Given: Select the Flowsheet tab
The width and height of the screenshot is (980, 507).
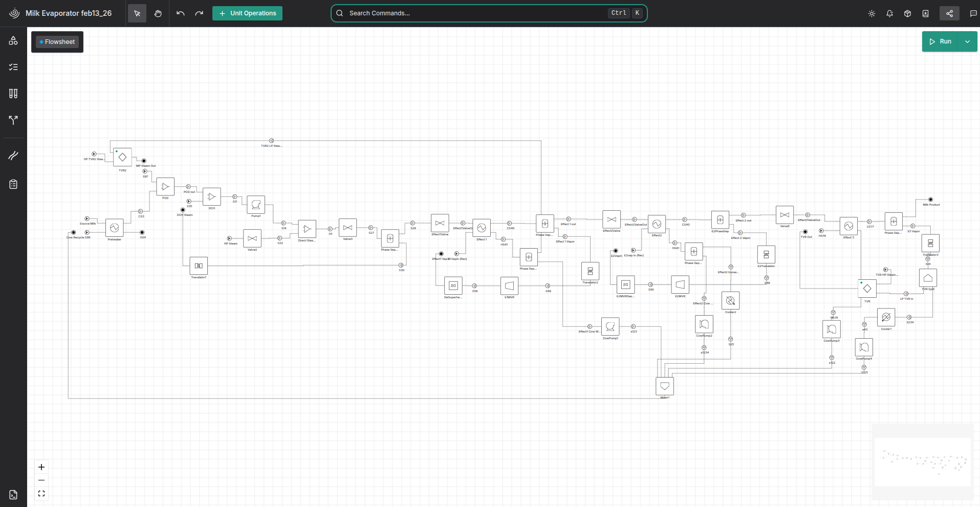Looking at the screenshot, I should (x=57, y=42).
